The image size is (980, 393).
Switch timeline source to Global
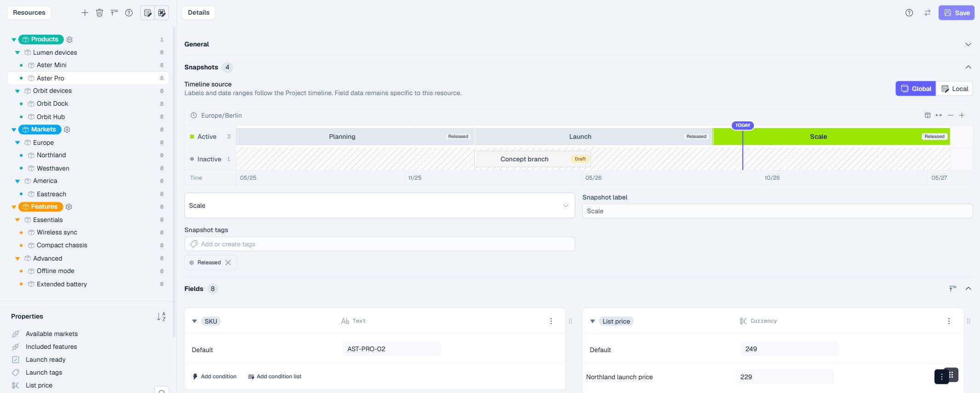pyautogui.click(x=916, y=89)
